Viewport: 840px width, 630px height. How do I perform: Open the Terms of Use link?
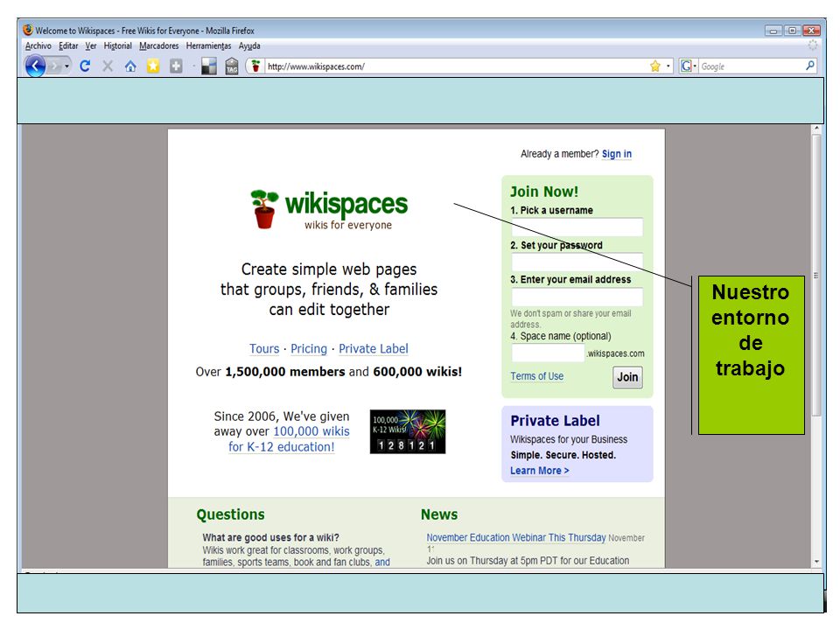(x=536, y=376)
